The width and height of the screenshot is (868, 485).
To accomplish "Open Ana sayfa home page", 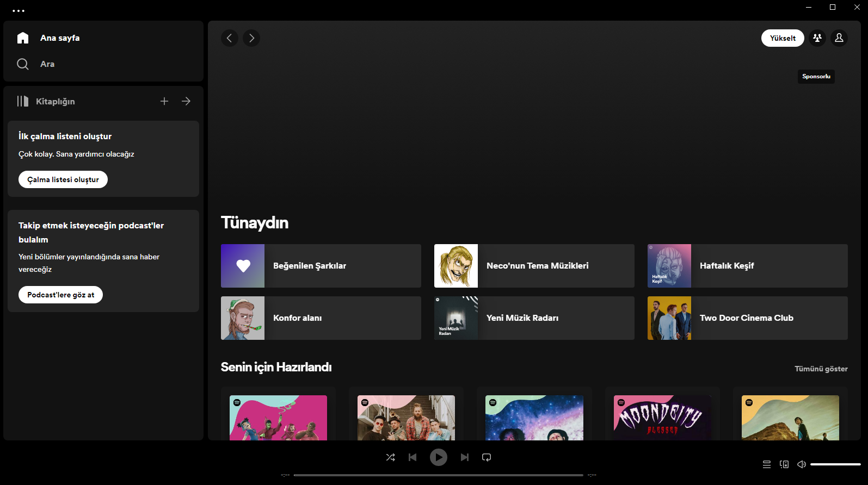I will (60, 38).
